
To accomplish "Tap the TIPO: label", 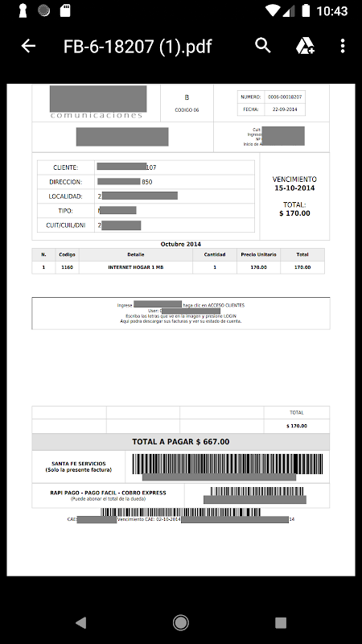I will pos(66,211).
